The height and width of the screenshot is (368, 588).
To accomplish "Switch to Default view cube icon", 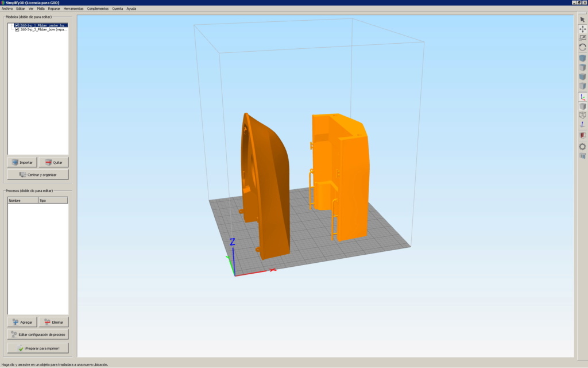I will pos(582,58).
